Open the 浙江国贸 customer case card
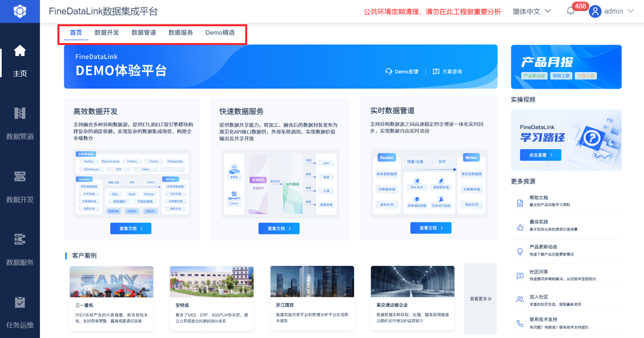This screenshot has height=338, width=644. (x=312, y=298)
